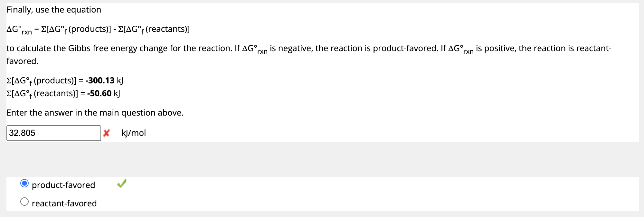Click the bolded -300.13 kJ value
The height and width of the screenshot is (217, 644).
coord(100,80)
